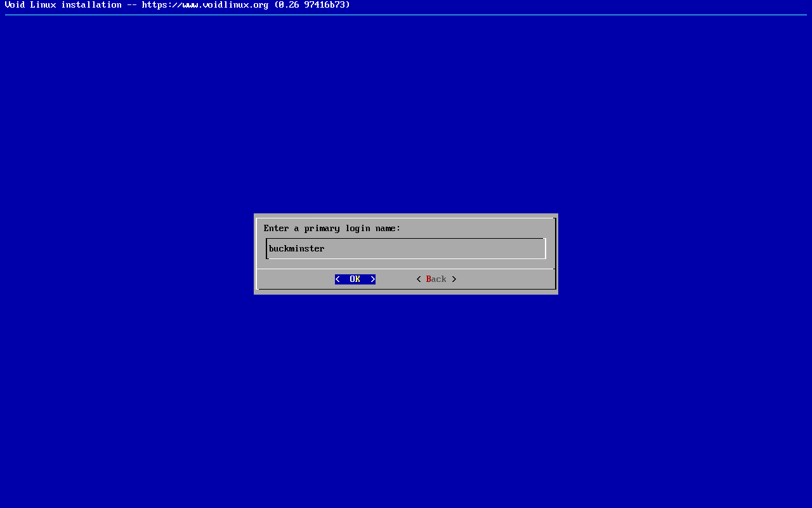Click the horizontal line under the header
This screenshot has height=508, width=812.
pos(406,15)
